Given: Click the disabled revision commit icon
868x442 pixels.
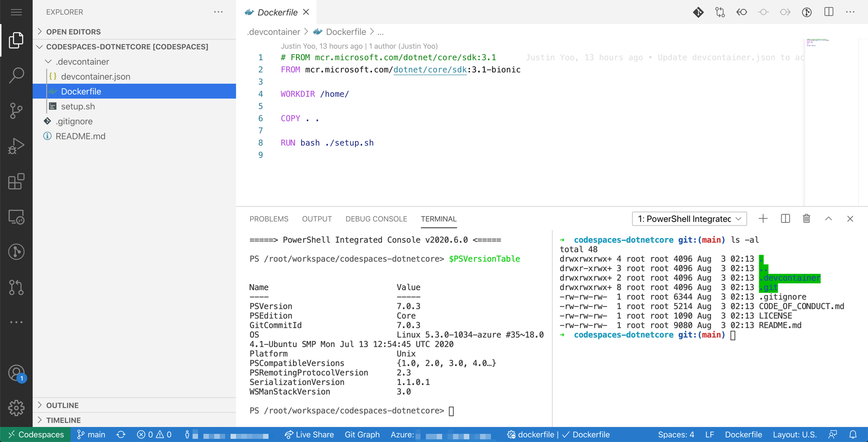Looking at the screenshot, I should click(764, 12).
